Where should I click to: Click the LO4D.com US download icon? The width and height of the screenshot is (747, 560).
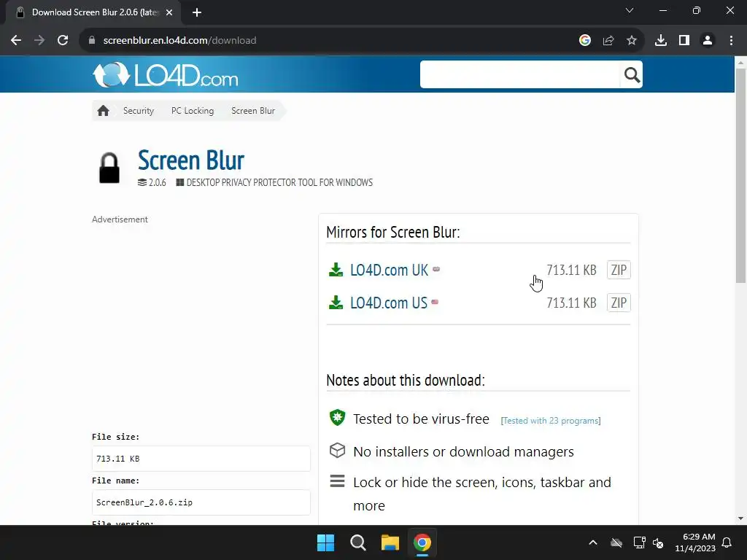(x=336, y=303)
